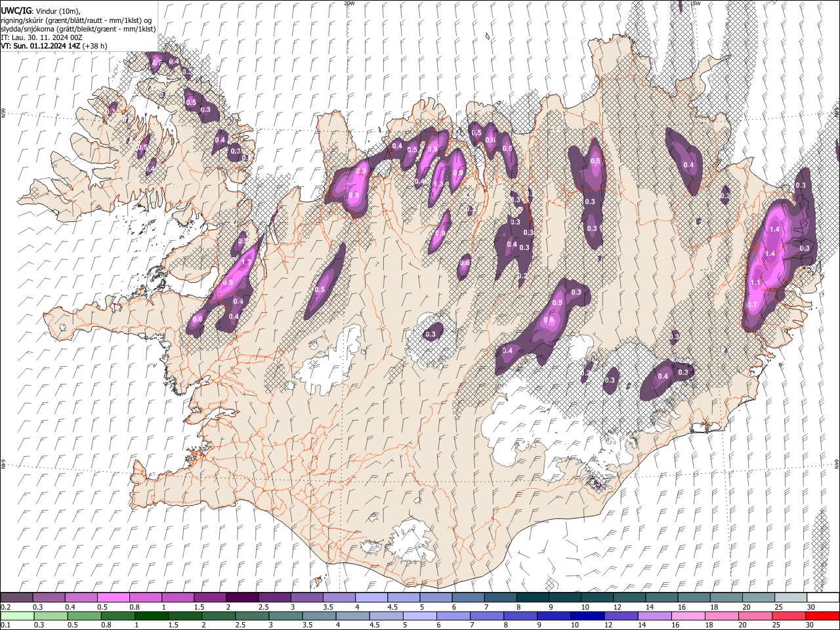Select the palest green 0.1 rain legend swatch
Screen dimensions: 840x630
(x=17, y=616)
